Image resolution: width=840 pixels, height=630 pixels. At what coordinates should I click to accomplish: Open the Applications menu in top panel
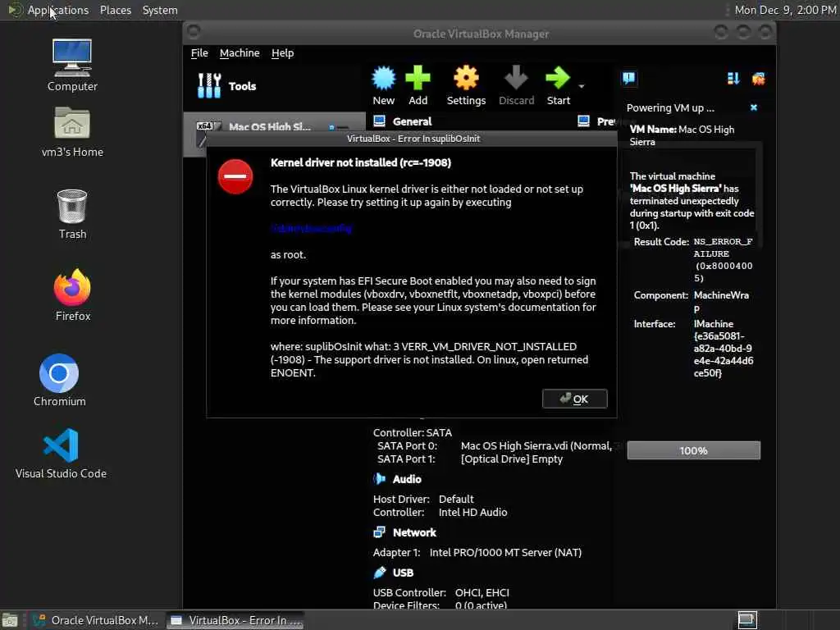coord(58,10)
